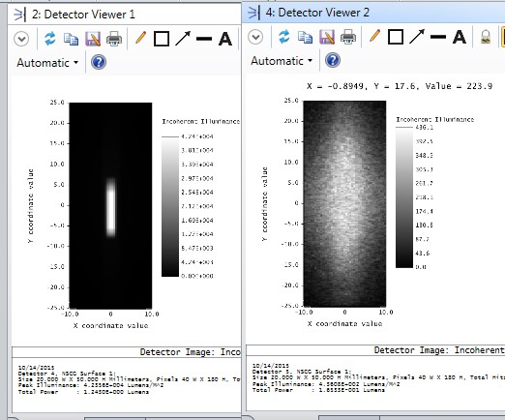
Task: Activate the Detector Viewer 1 title bar
Action: click(x=125, y=15)
